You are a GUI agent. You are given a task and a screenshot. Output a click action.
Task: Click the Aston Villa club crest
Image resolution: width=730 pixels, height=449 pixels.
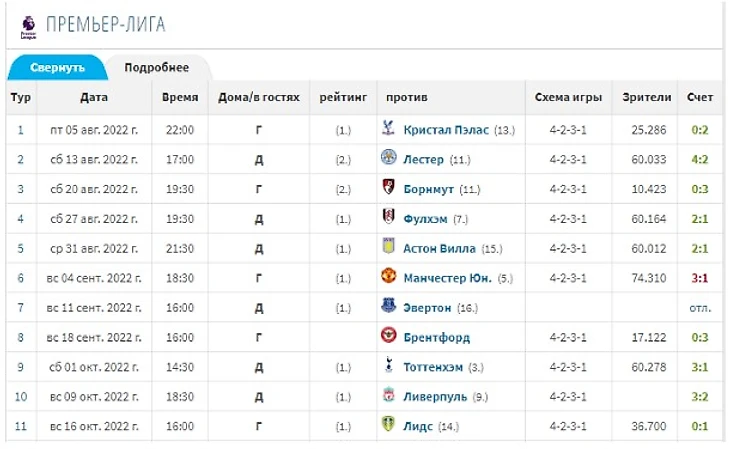(388, 248)
